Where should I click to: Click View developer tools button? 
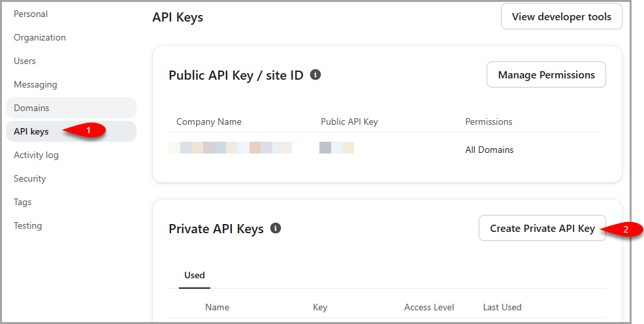[562, 17]
